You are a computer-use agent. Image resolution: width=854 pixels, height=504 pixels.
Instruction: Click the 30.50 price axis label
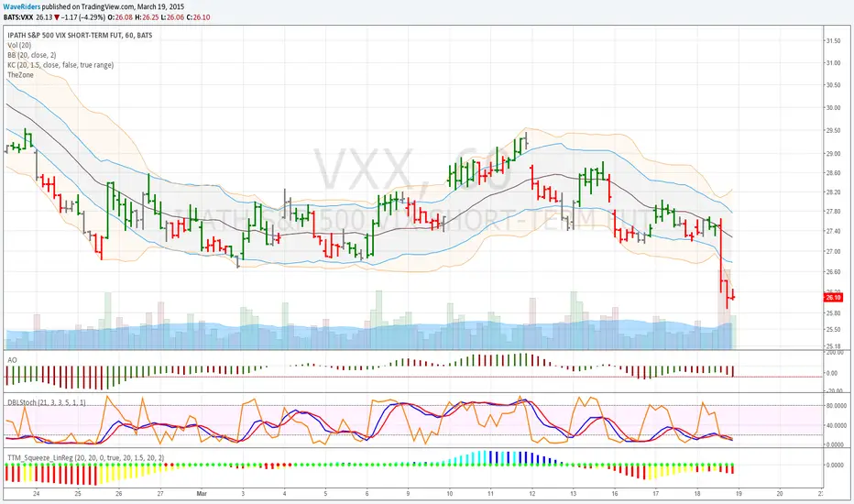pyautogui.click(x=833, y=85)
